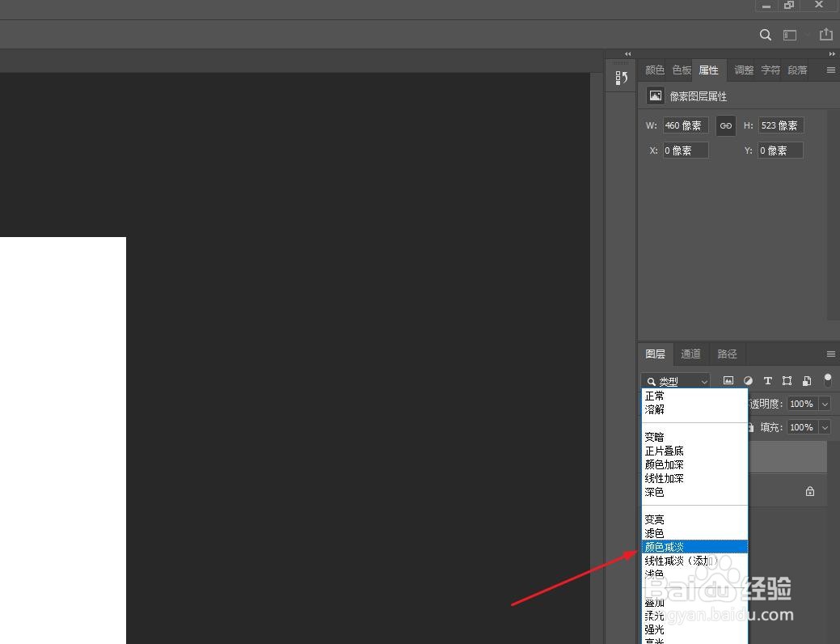Choose 滤色 blend mode
The width and height of the screenshot is (840, 644).
click(x=694, y=533)
